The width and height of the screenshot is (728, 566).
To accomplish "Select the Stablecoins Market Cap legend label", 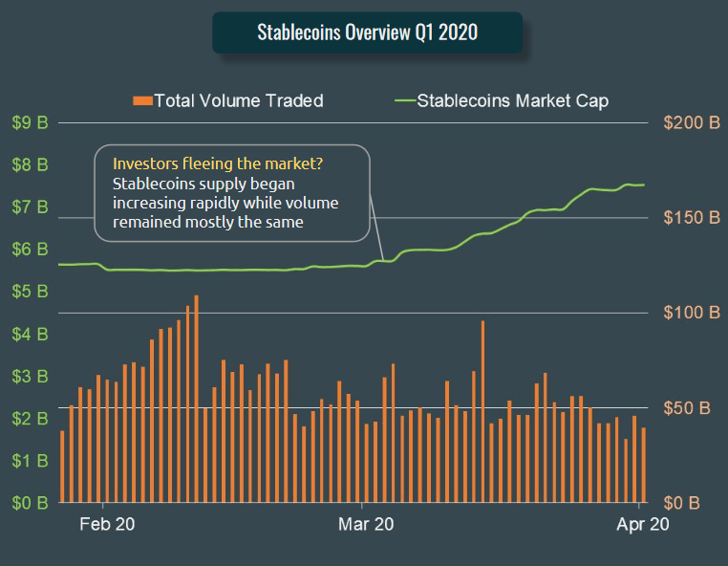I will coord(513,100).
